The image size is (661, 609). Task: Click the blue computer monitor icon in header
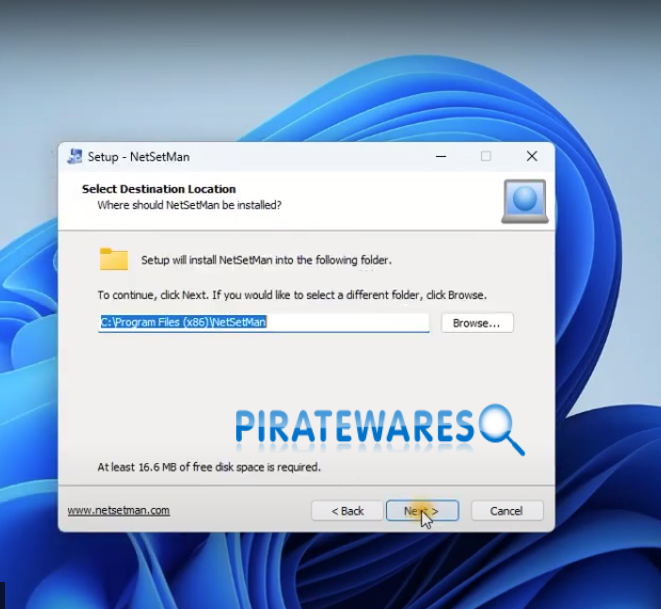pyautogui.click(x=524, y=201)
